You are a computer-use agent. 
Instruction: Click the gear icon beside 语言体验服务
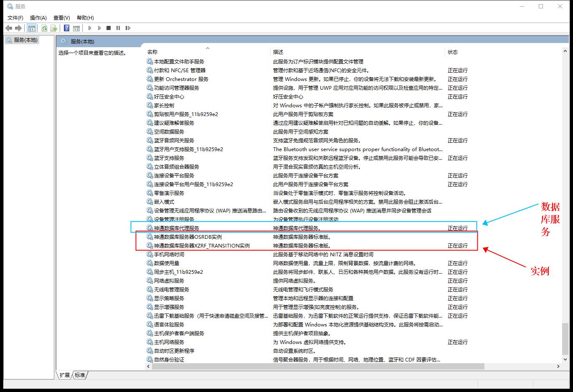pyautogui.click(x=150, y=324)
